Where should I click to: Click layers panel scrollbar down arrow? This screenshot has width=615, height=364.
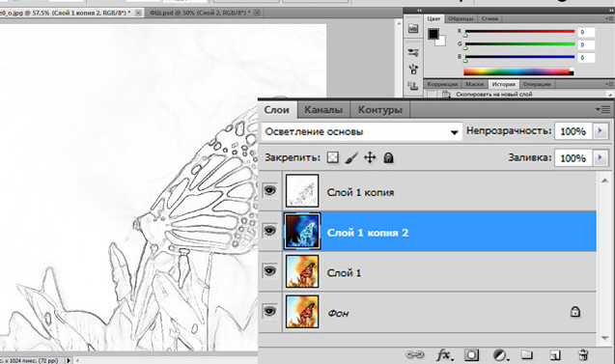pos(604,338)
